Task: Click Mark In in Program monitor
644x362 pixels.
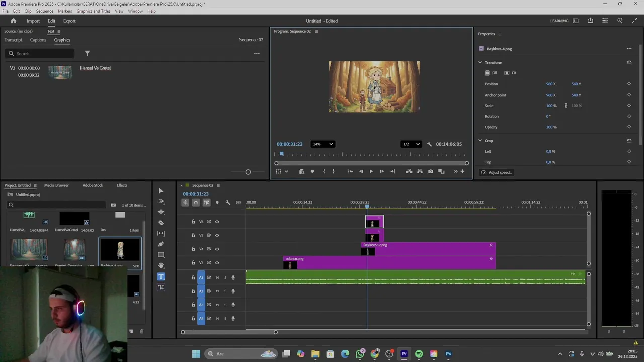Action: (x=324, y=171)
